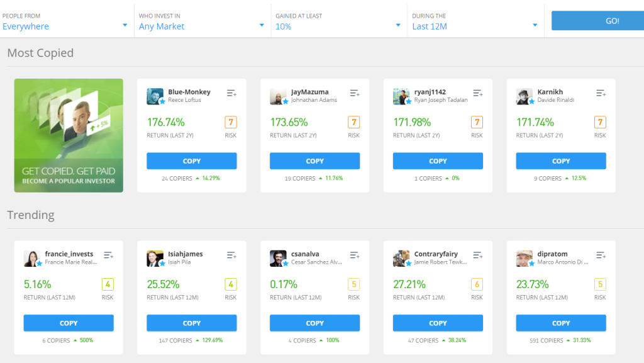Add Karnikh to watchlist using list icon

coord(601,93)
